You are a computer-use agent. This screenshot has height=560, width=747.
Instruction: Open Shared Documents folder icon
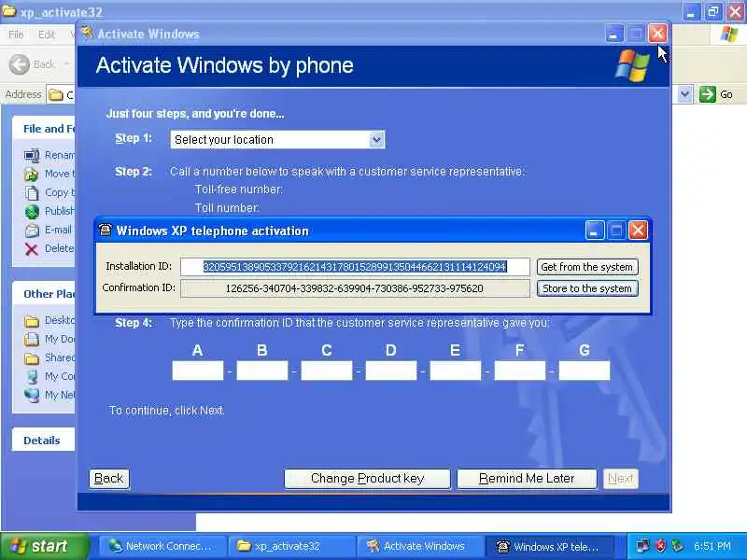[x=32, y=358]
